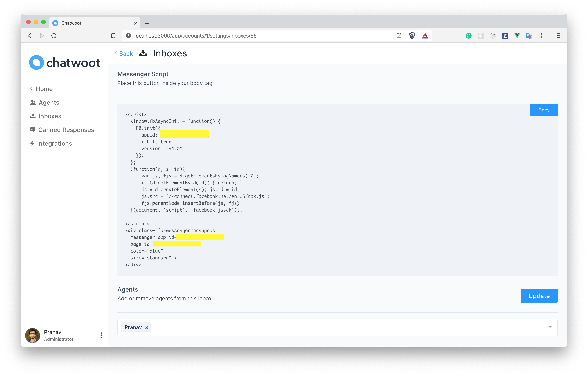The image size is (588, 375).
Task: Click the Chatwoot logo in the sidebar
Action: [64, 62]
